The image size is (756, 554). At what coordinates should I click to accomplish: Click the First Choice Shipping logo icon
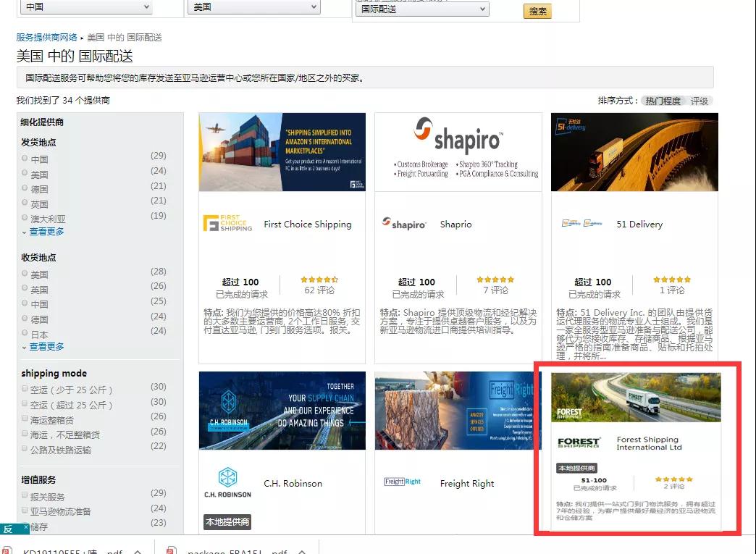pyautogui.click(x=227, y=224)
